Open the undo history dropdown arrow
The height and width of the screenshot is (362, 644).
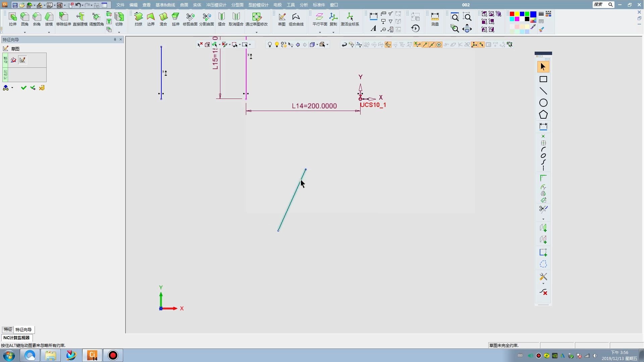tap(83, 5)
